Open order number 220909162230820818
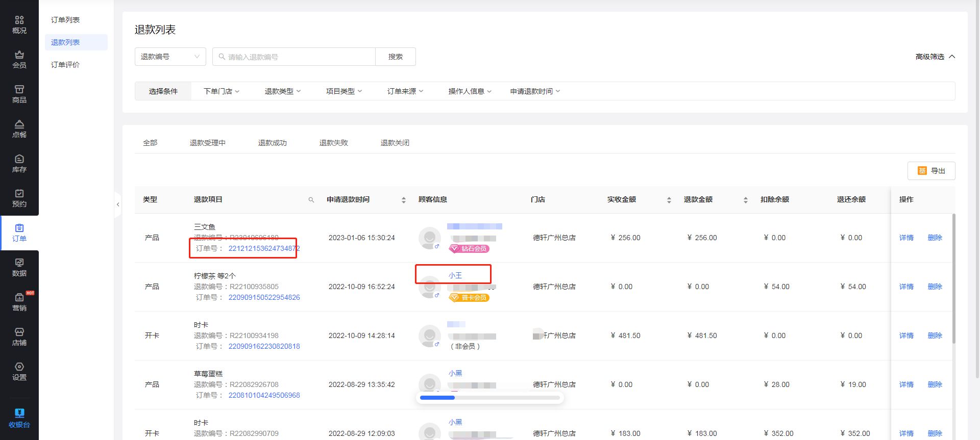Screen dimensions: 980x440 tap(264, 346)
